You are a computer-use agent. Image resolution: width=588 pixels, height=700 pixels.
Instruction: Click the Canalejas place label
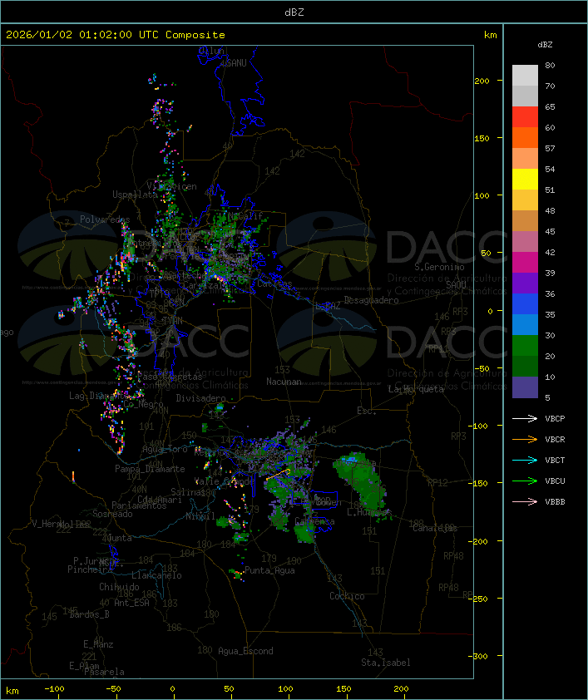click(x=435, y=528)
